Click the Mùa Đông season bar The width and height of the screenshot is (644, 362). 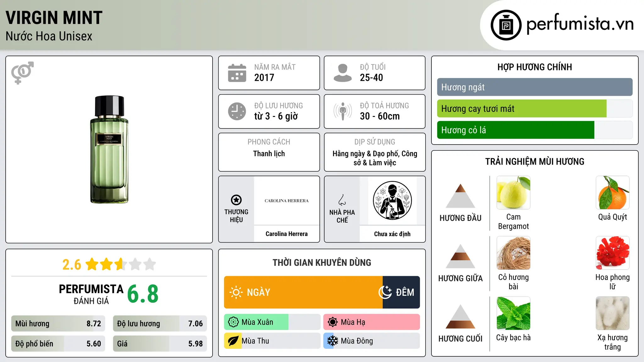372,341
